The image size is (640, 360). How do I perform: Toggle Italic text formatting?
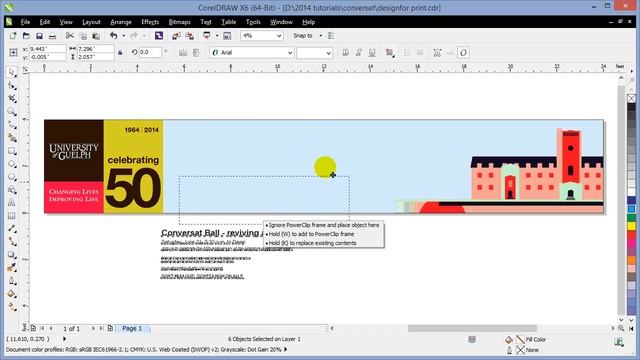(x=359, y=53)
